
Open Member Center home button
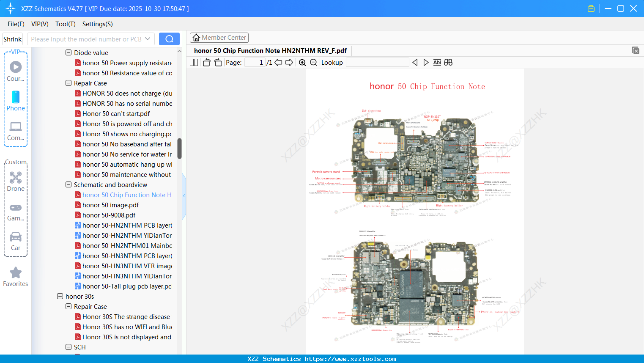[219, 38]
